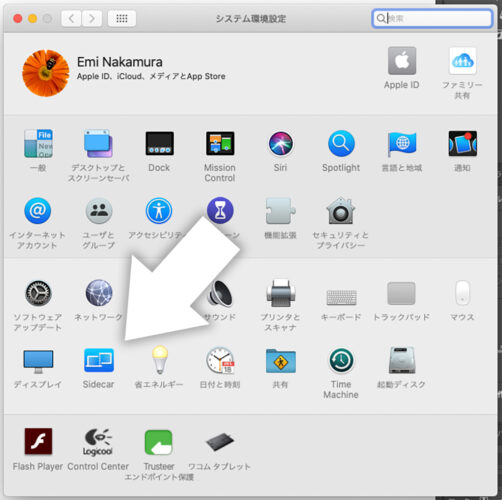Open the Apple ID pane

coord(402,61)
